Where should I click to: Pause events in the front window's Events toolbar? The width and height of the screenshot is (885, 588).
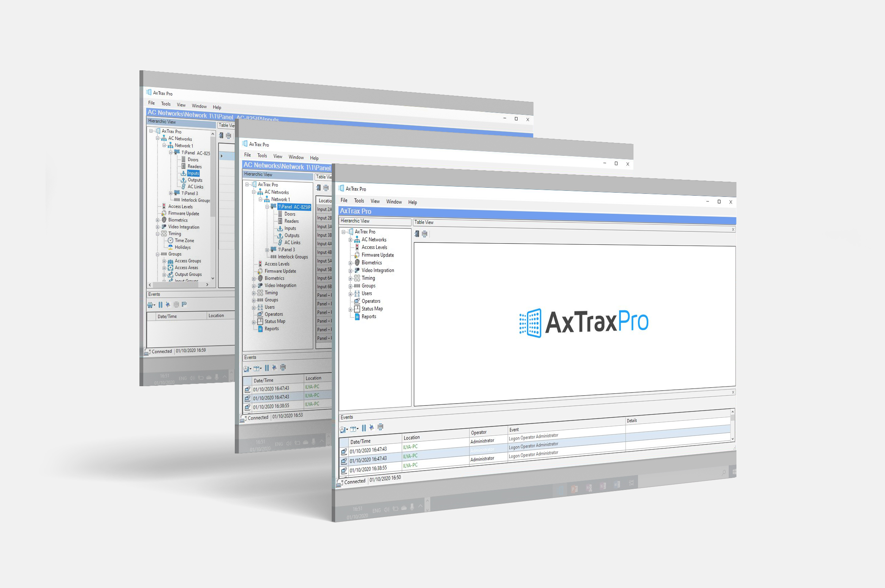[364, 428]
